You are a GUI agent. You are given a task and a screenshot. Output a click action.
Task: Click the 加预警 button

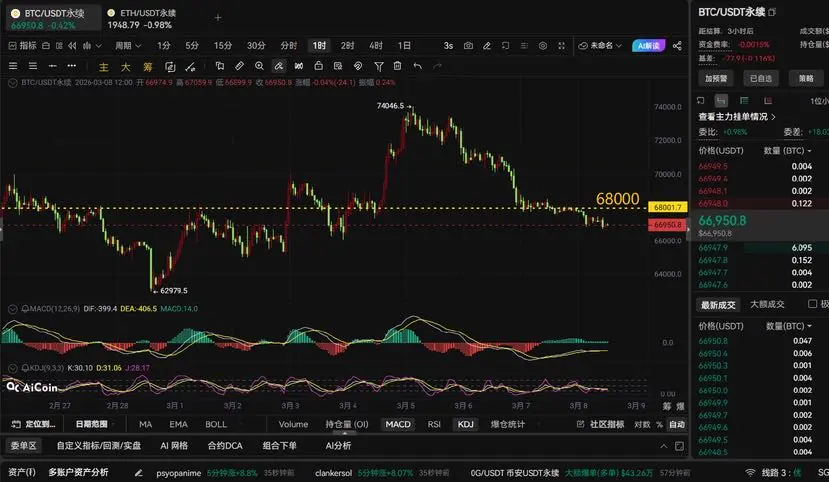(716, 79)
